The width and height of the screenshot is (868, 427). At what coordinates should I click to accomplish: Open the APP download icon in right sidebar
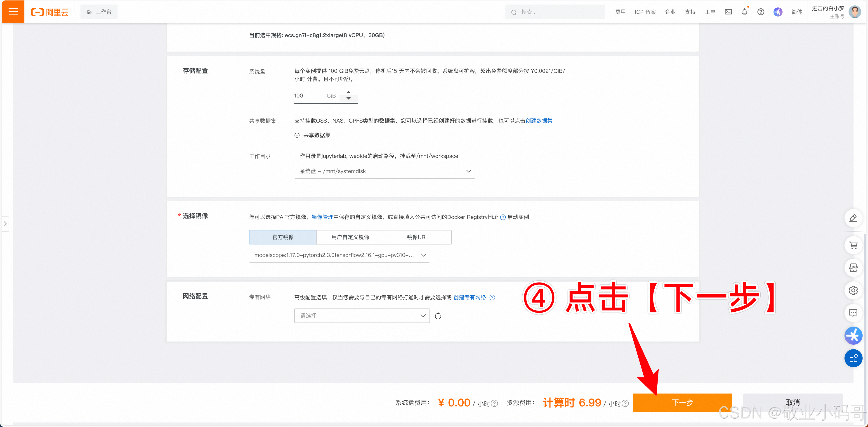(x=854, y=268)
